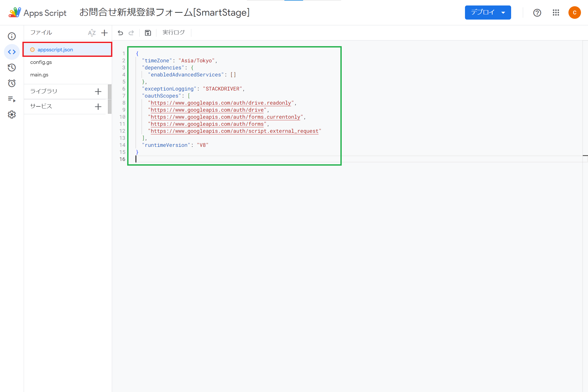588x392 pixels.
Task: Click line number 16 in the gutter
Action: coord(122,159)
